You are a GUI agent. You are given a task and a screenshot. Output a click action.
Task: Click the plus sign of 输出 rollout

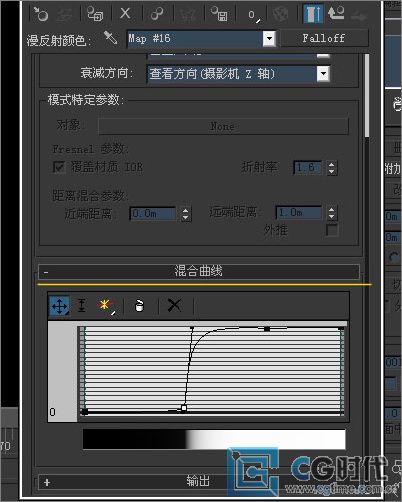pos(47,482)
